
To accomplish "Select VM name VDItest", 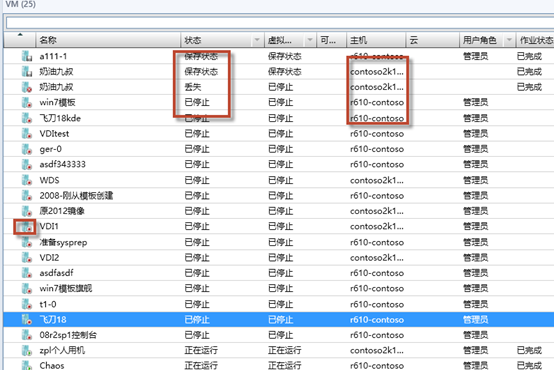I will 54,134.
